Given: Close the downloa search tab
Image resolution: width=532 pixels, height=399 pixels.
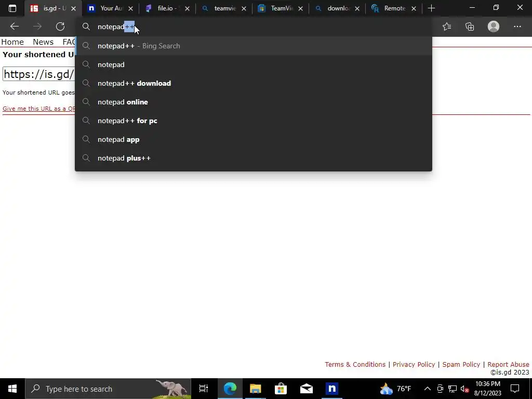Looking at the screenshot, I should 357,8.
